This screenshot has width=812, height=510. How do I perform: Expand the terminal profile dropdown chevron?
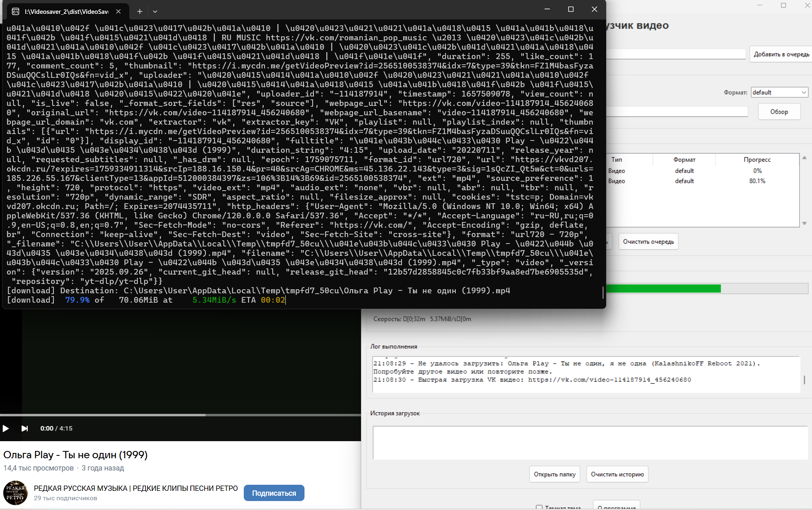pos(155,11)
